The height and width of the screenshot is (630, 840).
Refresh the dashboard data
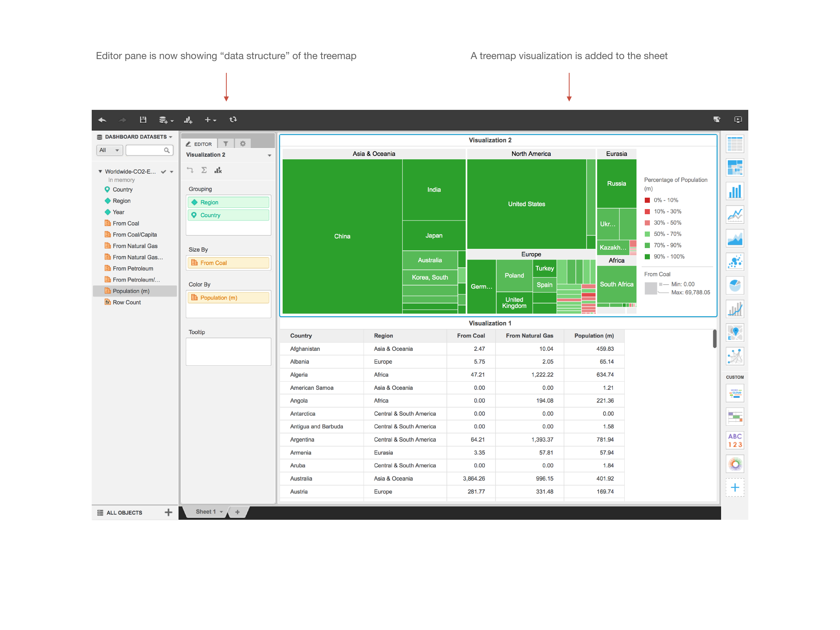point(233,119)
